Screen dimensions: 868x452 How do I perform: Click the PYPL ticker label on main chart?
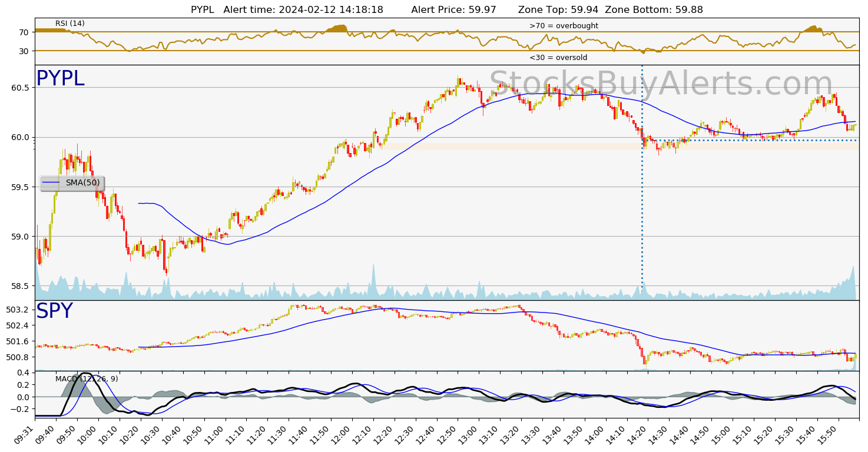pos(60,79)
